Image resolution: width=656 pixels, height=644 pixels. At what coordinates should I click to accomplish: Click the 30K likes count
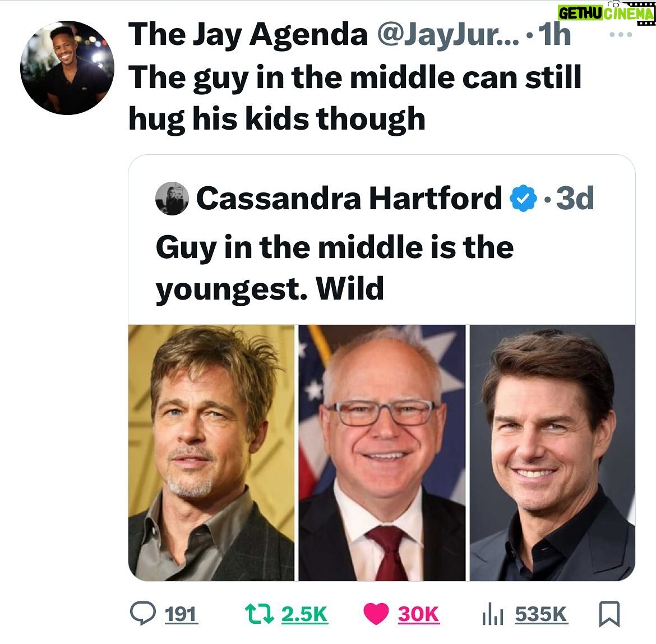418,614
